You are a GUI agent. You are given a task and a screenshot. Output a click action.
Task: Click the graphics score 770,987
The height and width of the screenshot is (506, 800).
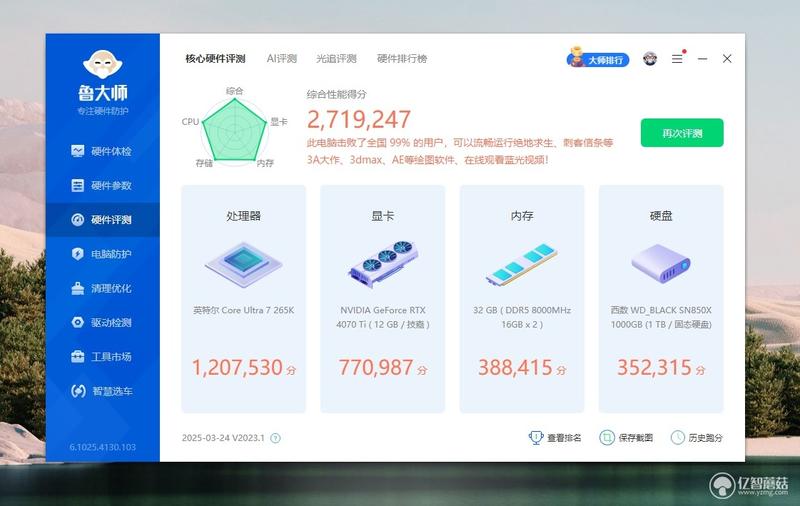(x=376, y=367)
